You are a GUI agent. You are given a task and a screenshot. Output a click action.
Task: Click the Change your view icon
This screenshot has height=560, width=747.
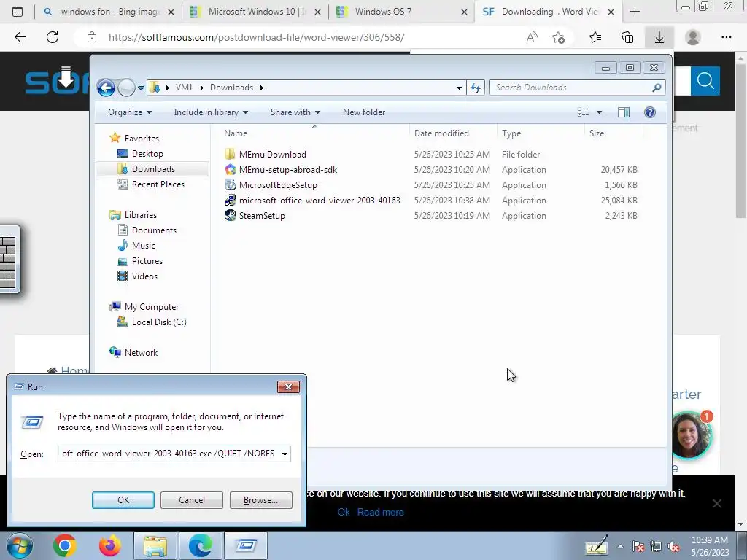pyautogui.click(x=583, y=112)
